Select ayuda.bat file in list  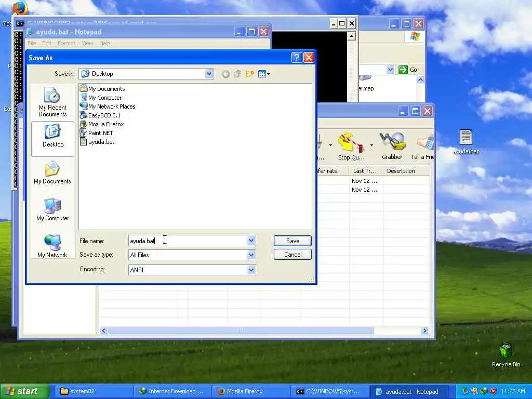(97, 142)
